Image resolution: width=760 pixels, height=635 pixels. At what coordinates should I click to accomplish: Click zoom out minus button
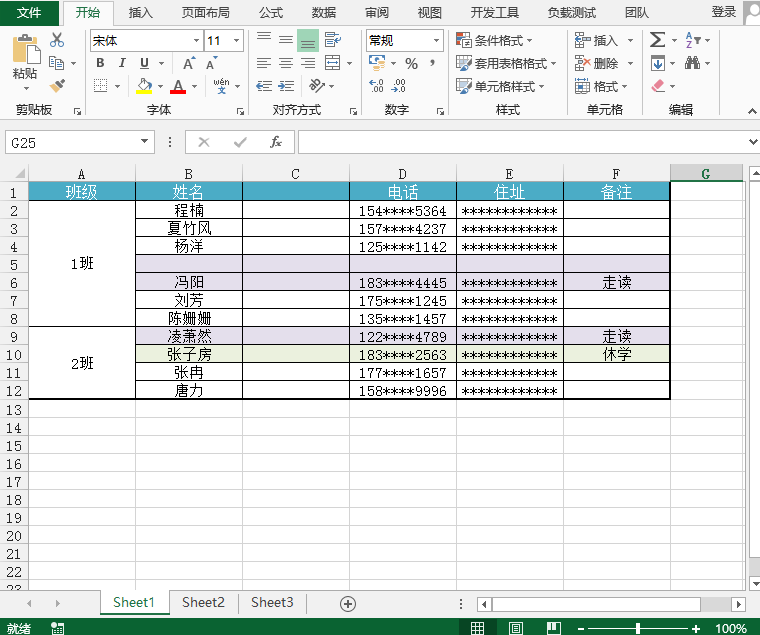[581, 629]
